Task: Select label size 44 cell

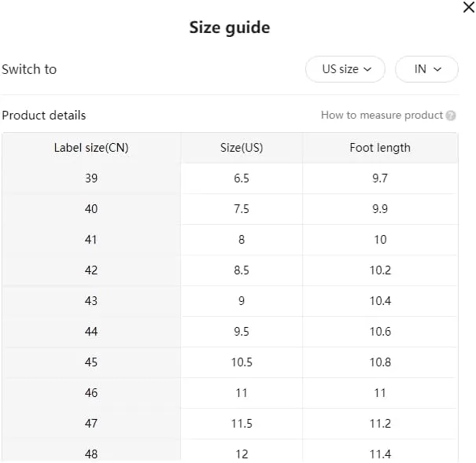Action: pos(91,332)
